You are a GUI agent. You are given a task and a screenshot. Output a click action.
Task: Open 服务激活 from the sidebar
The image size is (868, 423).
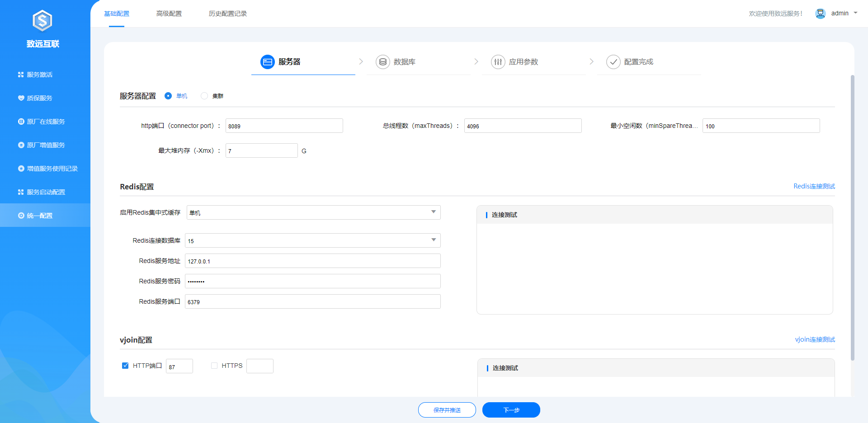click(39, 75)
